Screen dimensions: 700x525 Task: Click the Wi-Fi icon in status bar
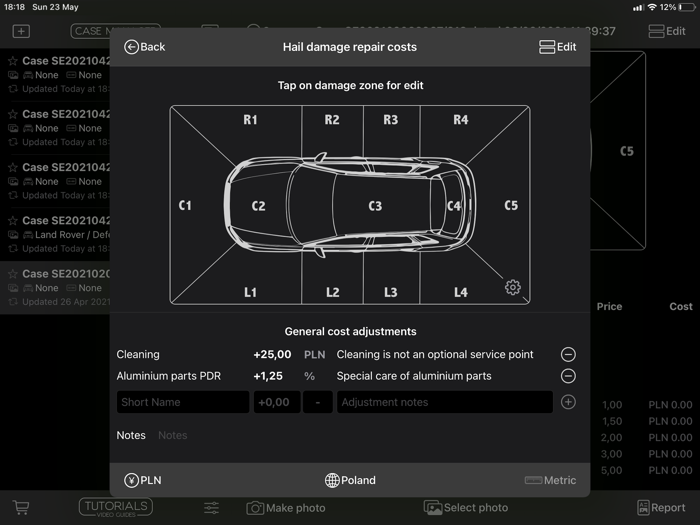652,7
